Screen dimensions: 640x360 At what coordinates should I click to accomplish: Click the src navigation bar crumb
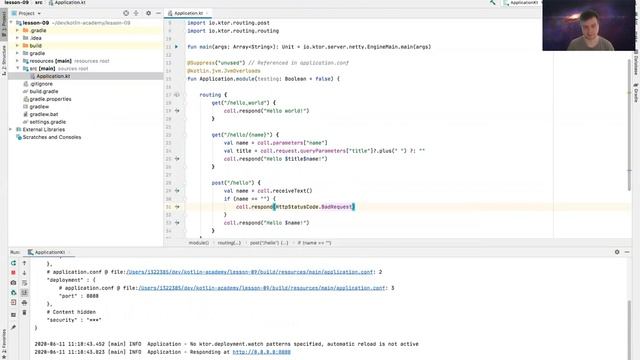(38, 2)
